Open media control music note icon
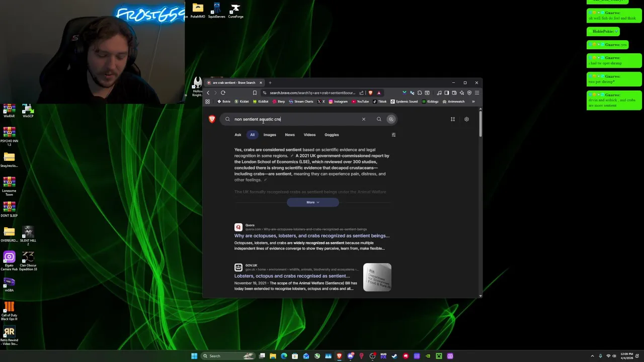Viewport: 644px width, 362px height. click(x=439, y=93)
